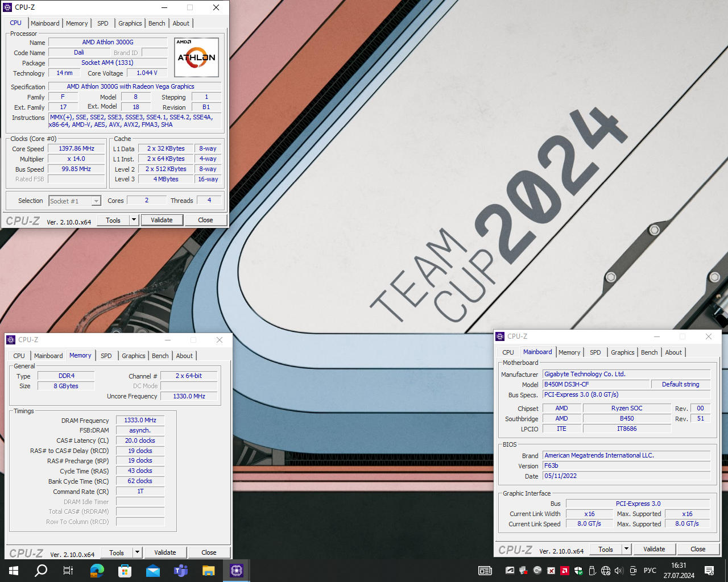728x582 pixels.
Task: Open Bench tab in Memory window
Action: 160,356
